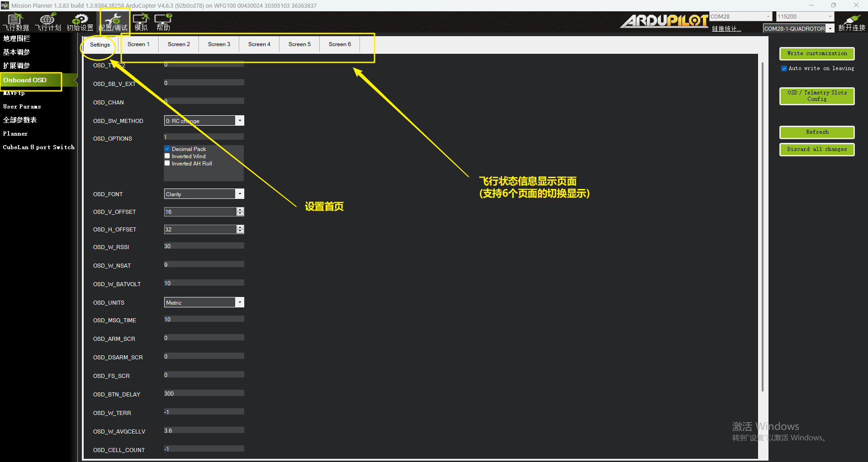Enable the Inverted Wind checkbox
The height and width of the screenshot is (462, 868).
(x=167, y=156)
